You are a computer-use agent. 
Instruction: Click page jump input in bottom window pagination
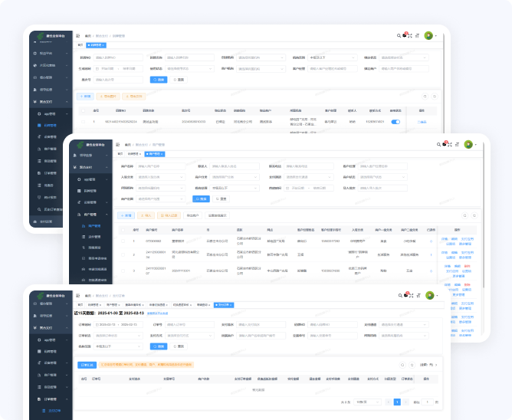tap(427, 402)
